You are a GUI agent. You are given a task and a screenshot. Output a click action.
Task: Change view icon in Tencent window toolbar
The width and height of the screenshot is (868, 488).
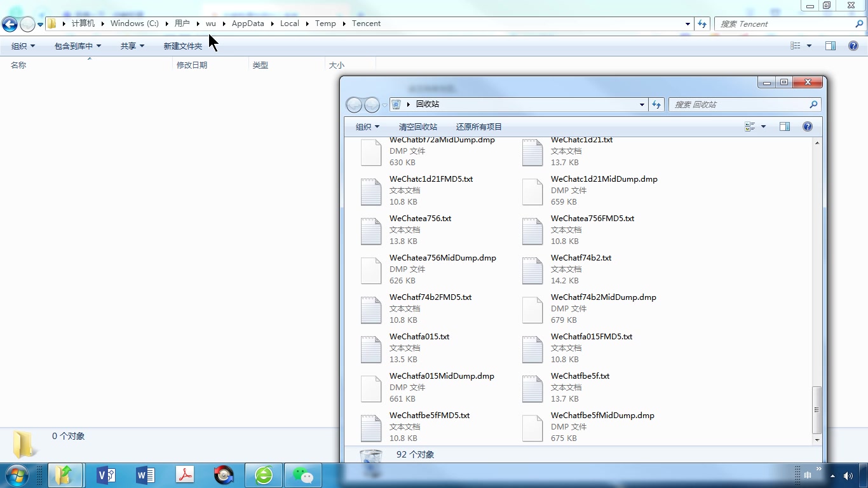[x=796, y=46]
